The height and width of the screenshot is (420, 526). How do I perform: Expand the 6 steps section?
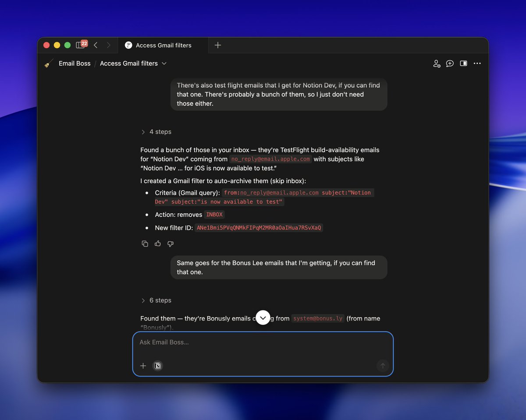pyautogui.click(x=156, y=300)
